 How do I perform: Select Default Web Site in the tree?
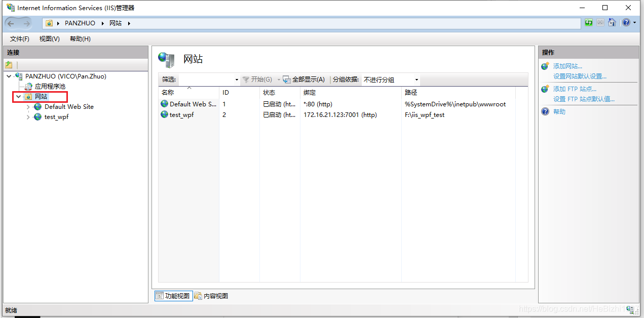pos(69,107)
